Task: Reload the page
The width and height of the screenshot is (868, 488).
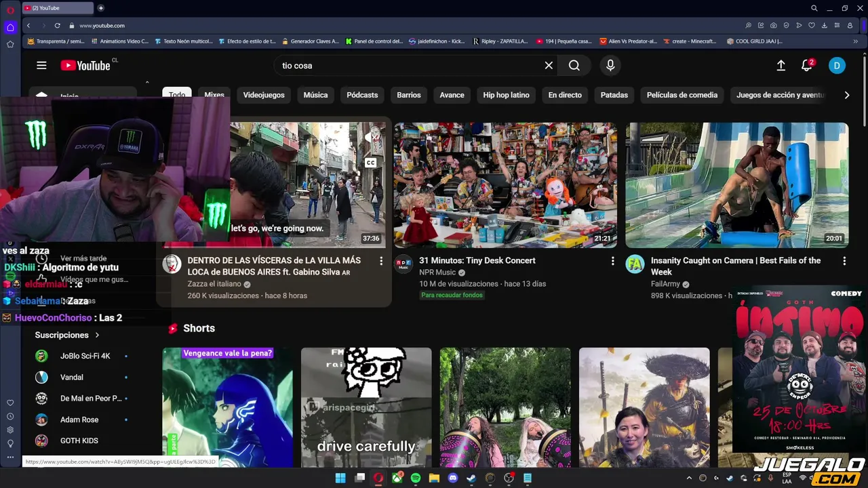Action: [58, 25]
